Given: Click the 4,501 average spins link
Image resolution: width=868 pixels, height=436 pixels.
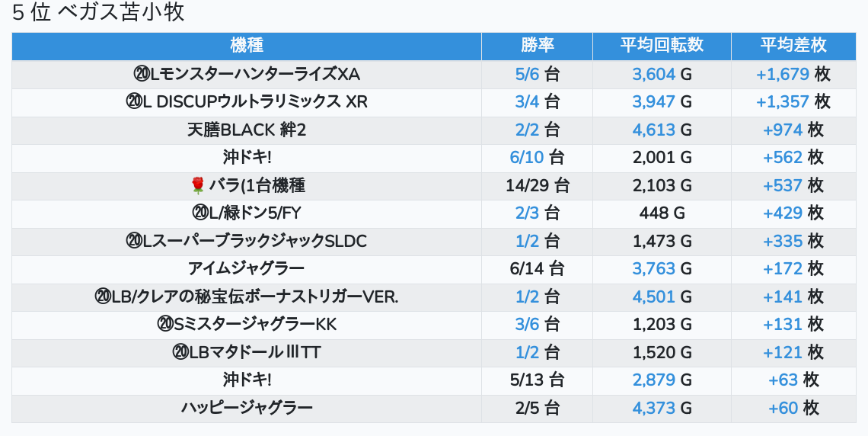Looking at the screenshot, I should [653, 297].
